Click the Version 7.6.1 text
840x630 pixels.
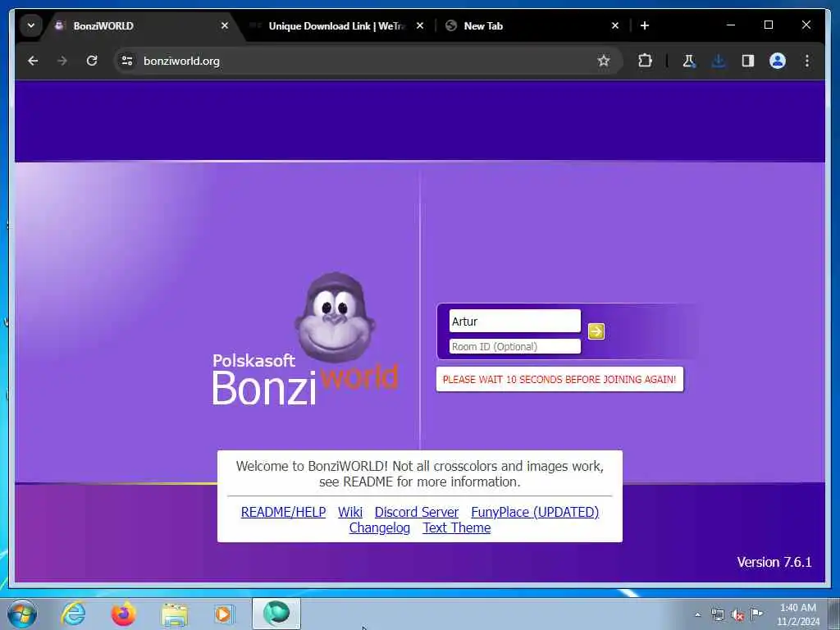click(x=774, y=562)
